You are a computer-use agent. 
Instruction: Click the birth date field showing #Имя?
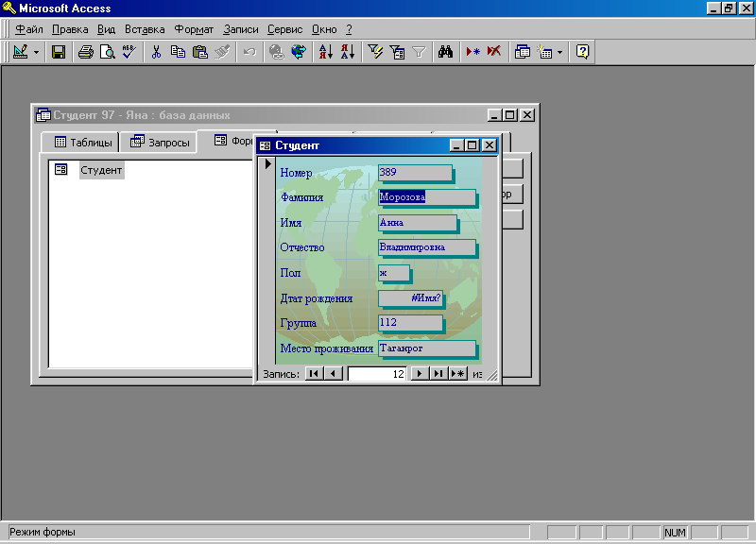point(410,298)
